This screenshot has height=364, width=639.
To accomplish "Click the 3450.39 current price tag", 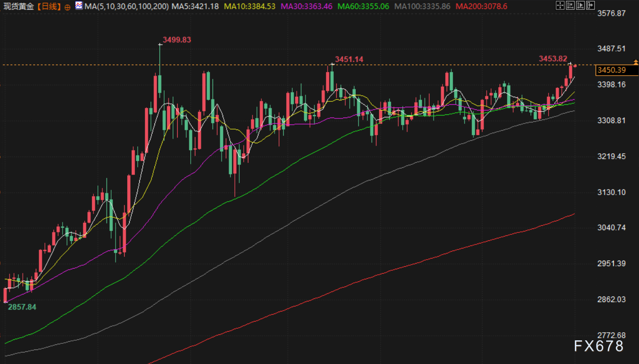I will [x=611, y=70].
